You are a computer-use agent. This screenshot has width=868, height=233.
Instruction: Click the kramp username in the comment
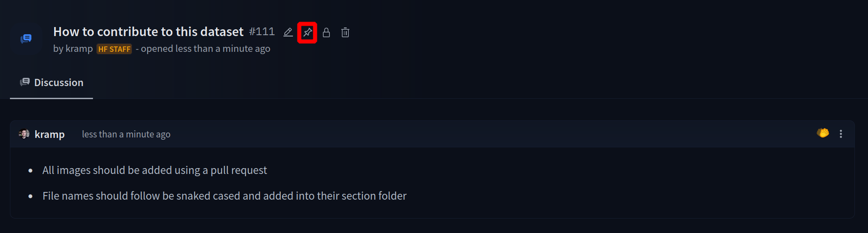pos(50,134)
